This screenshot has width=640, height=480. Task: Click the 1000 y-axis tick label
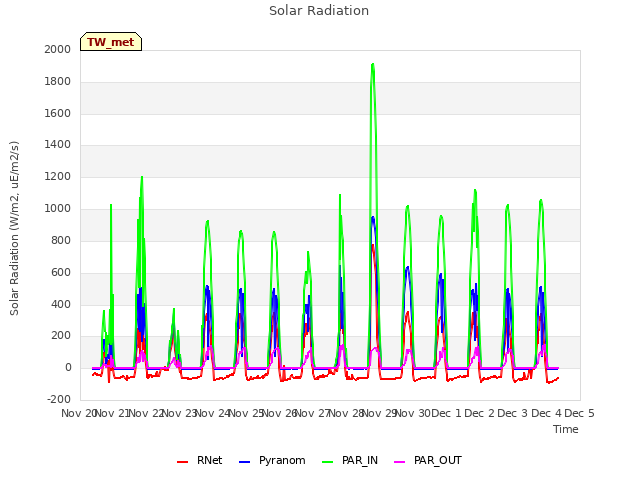point(58,209)
